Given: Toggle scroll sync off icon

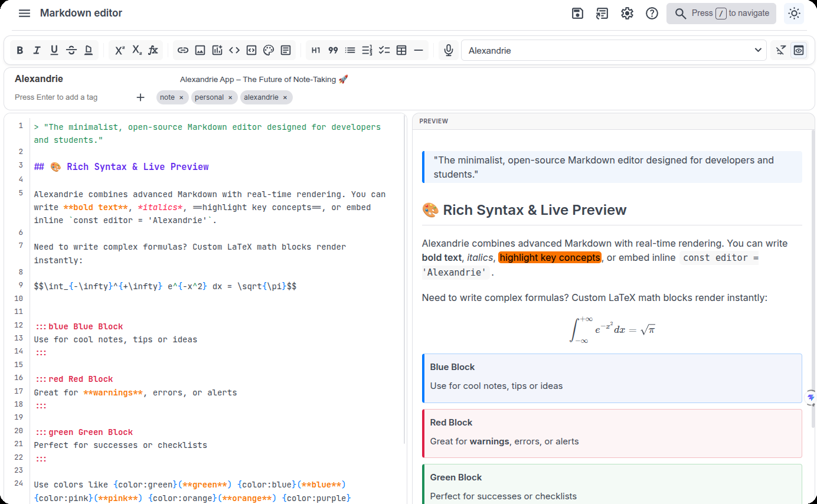Looking at the screenshot, I should 781,50.
